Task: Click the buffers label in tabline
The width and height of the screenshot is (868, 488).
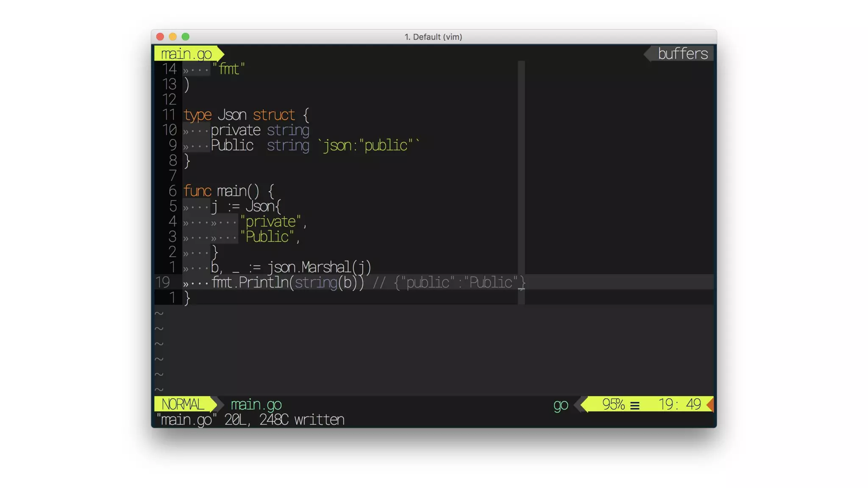Action: click(x=682, y=54)
